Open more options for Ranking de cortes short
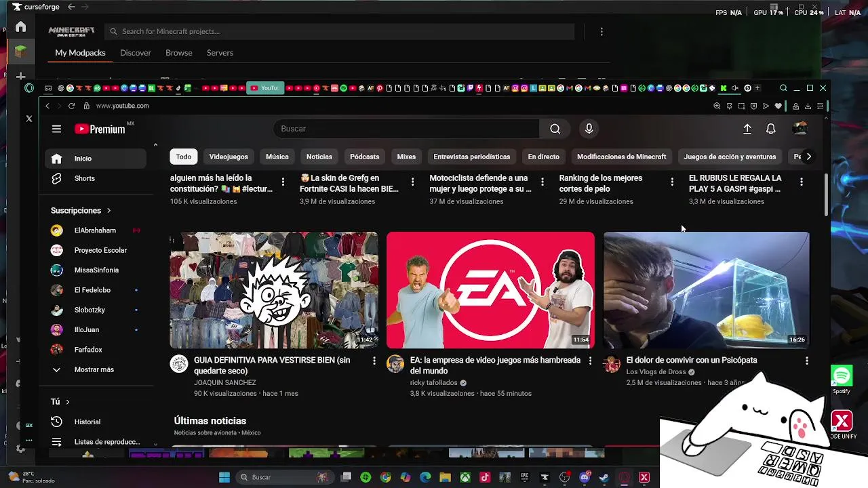Viewport: 868px width, 488px height. [x=672, y=182]
